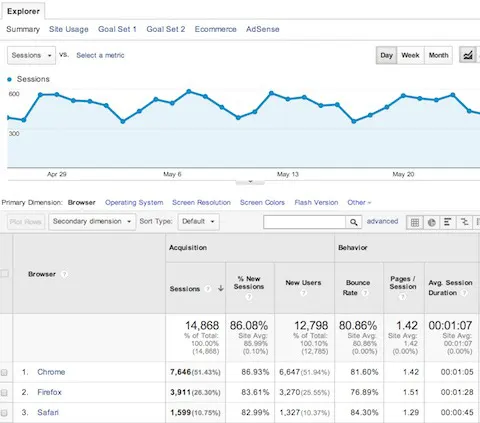This screenshot has height=423, width=480.
Task: Switch to the Site Usage tab
Action: [69, 29]
